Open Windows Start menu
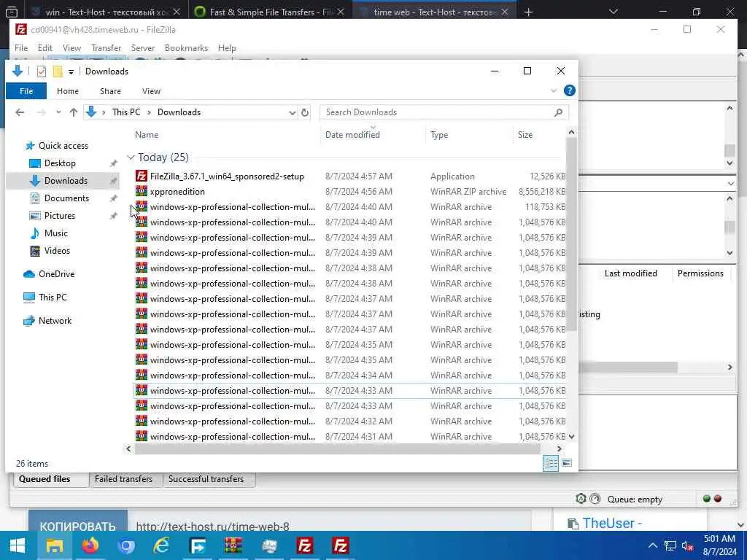Screen dimensions: 747x560 (x=18, y=545)
